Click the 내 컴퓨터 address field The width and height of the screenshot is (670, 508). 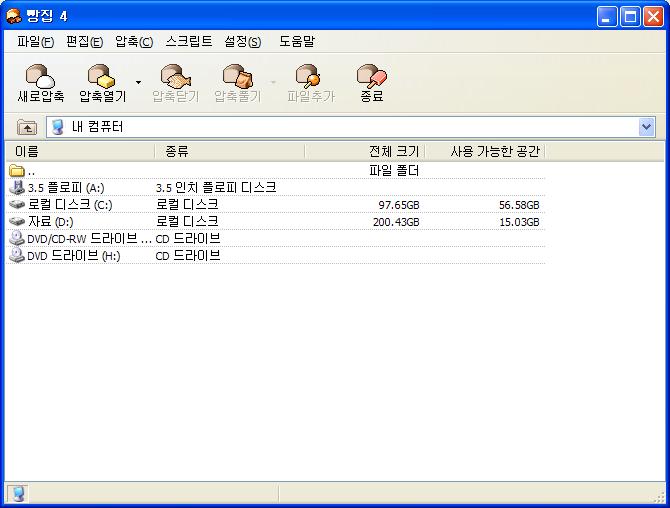point(350,127)
